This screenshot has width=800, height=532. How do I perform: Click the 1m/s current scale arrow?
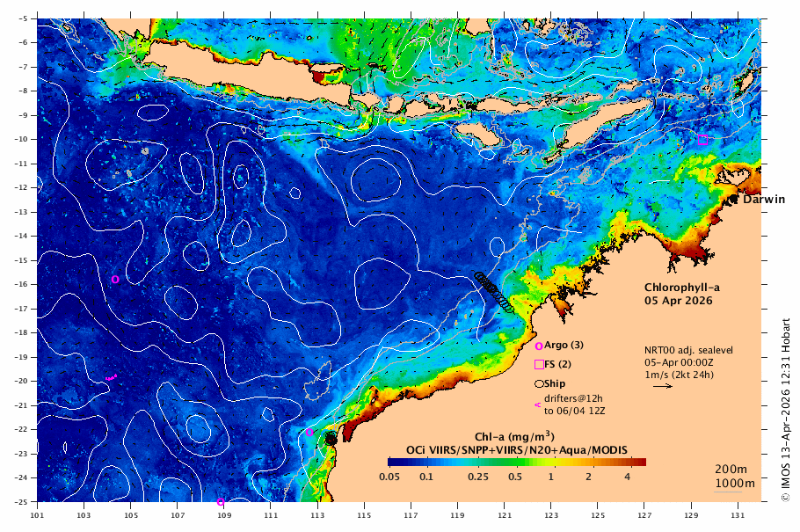pos(663,386)
